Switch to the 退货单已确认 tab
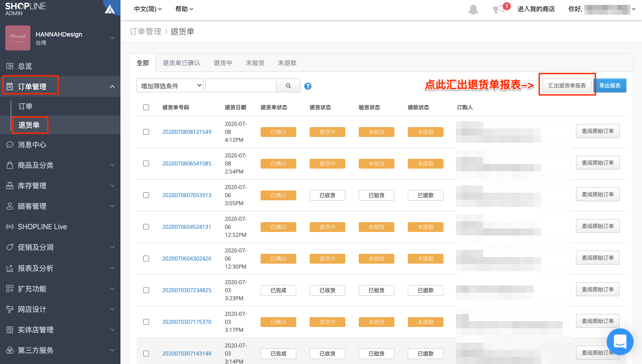This screenshot has height=364, width=642. [182, 63]
